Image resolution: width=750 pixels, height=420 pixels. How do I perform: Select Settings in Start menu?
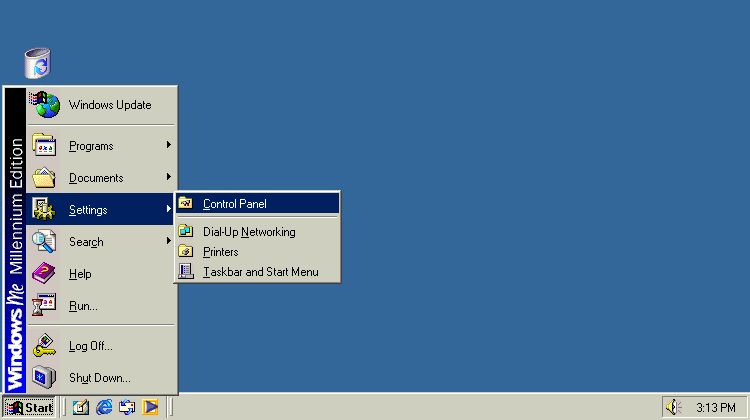101,210
